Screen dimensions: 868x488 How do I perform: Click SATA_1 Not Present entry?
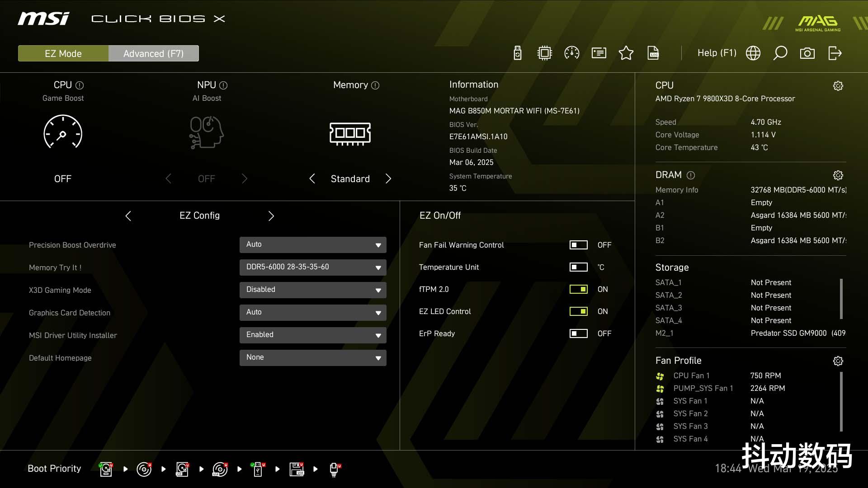pos(723,282)
